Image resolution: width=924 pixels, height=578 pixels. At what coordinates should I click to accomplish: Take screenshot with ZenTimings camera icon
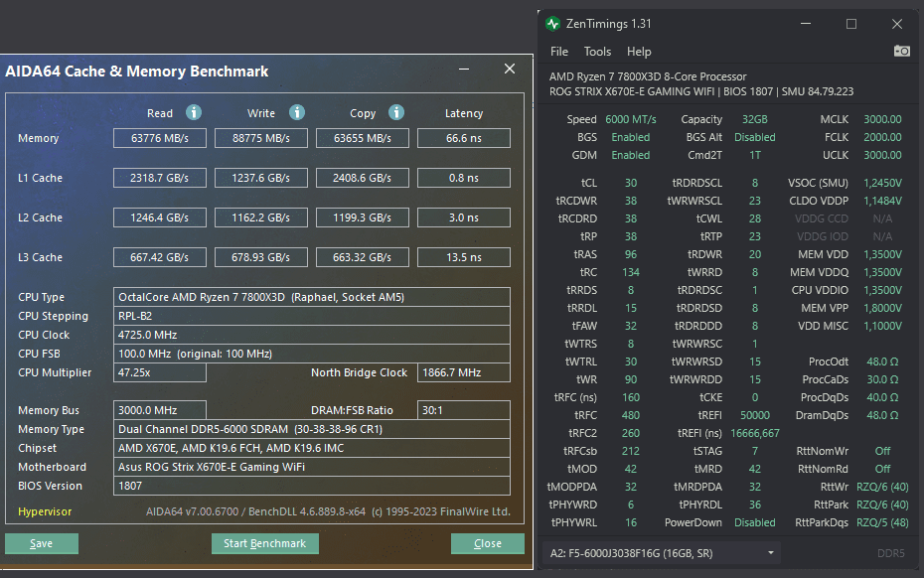[x=901, y=52]
